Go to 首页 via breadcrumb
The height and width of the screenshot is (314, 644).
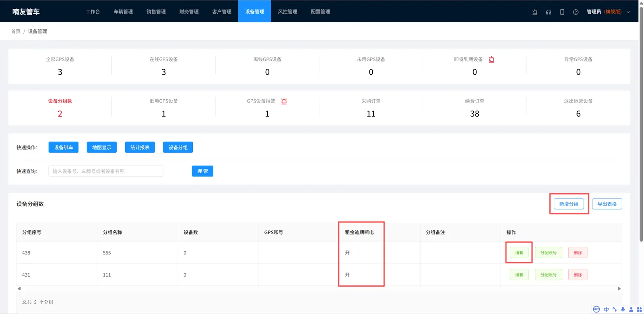click(x=16, y=31)
